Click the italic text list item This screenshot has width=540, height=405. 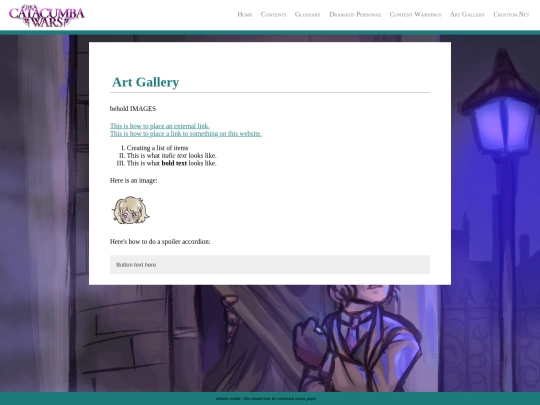pos(172,155)
